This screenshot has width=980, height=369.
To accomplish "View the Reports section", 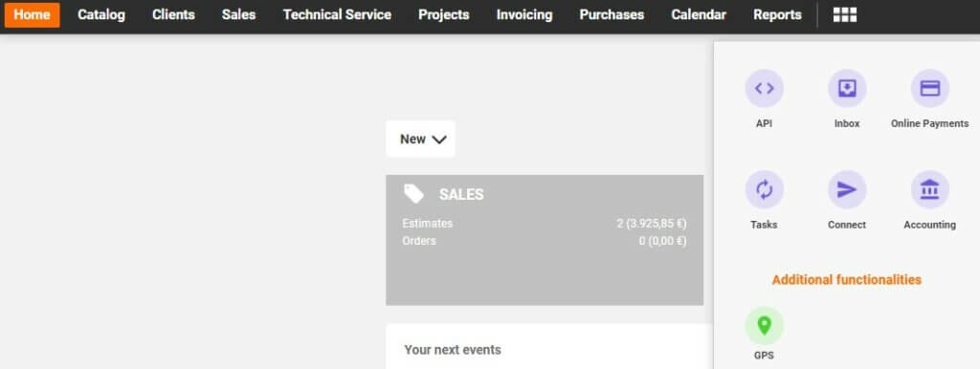I will pos(777,15).
